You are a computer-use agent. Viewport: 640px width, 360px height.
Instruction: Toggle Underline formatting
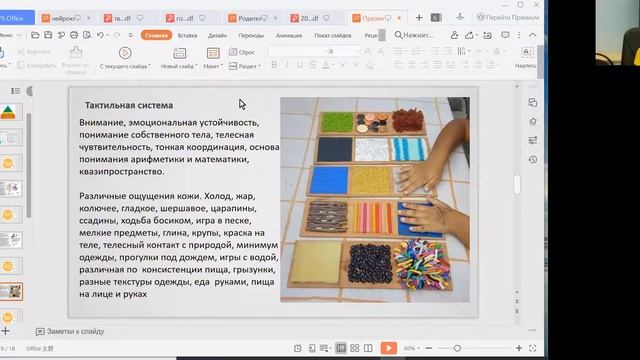[300, 65]
